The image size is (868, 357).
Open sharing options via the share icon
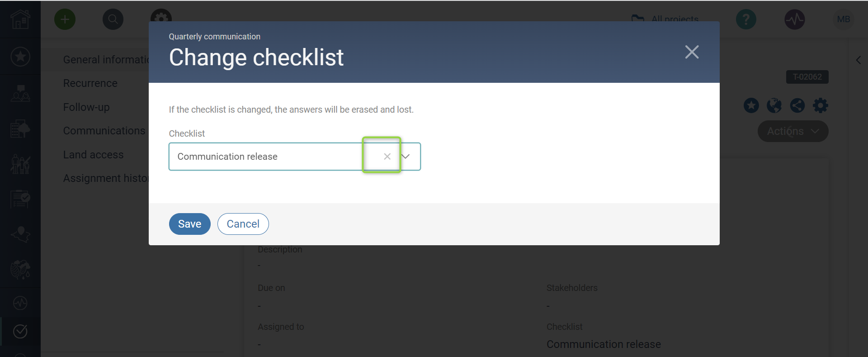point(797,105)
